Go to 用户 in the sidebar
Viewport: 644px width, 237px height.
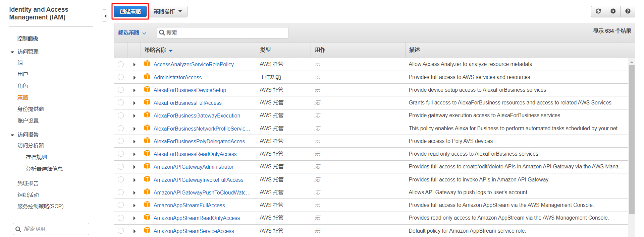(x=23, y=74)
